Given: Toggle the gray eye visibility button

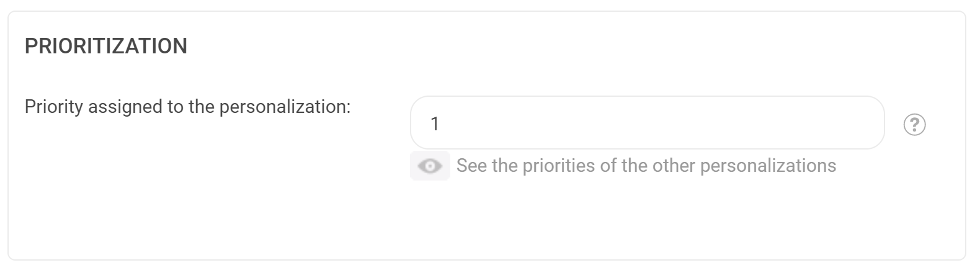Looking at the screenshot, I should [430, 166].
